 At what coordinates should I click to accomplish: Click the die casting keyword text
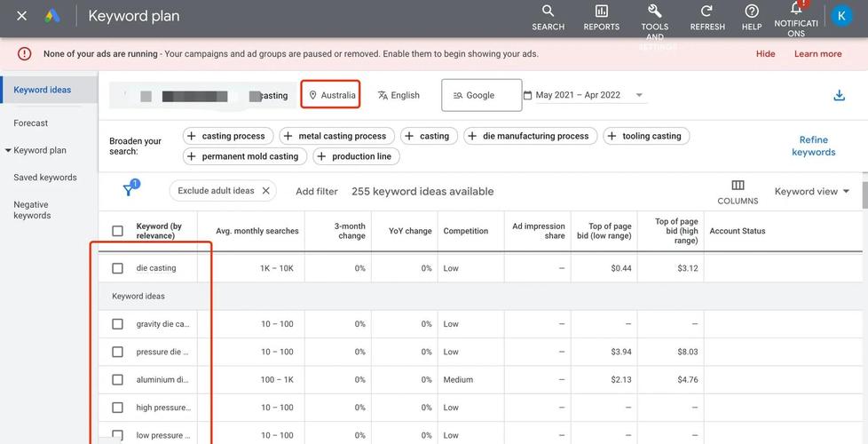pos(156,268)
